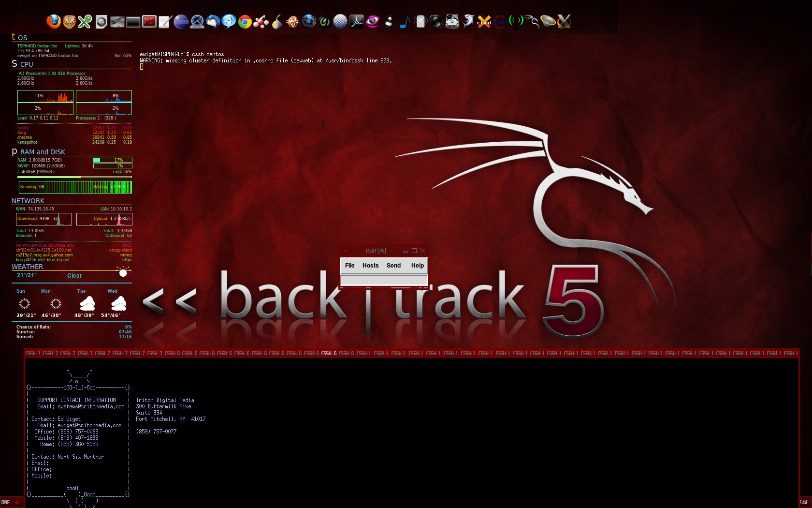Viewport: 812px width, 508px height.
Task: Click the ksnapshot process row
Action: (x=74, y=142)
